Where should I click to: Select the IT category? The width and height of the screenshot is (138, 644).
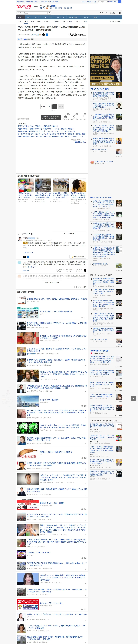click(x=64, y=21)
